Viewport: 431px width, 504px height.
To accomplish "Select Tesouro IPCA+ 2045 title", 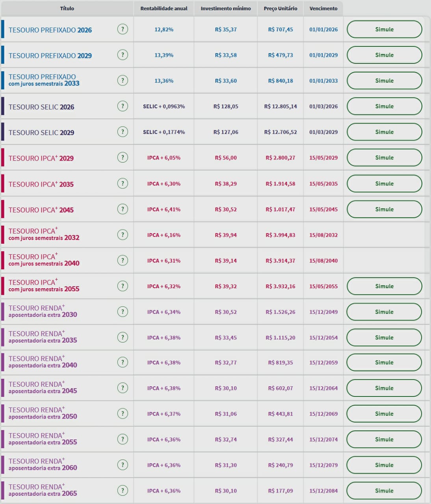I will click(x=41, y=210).
